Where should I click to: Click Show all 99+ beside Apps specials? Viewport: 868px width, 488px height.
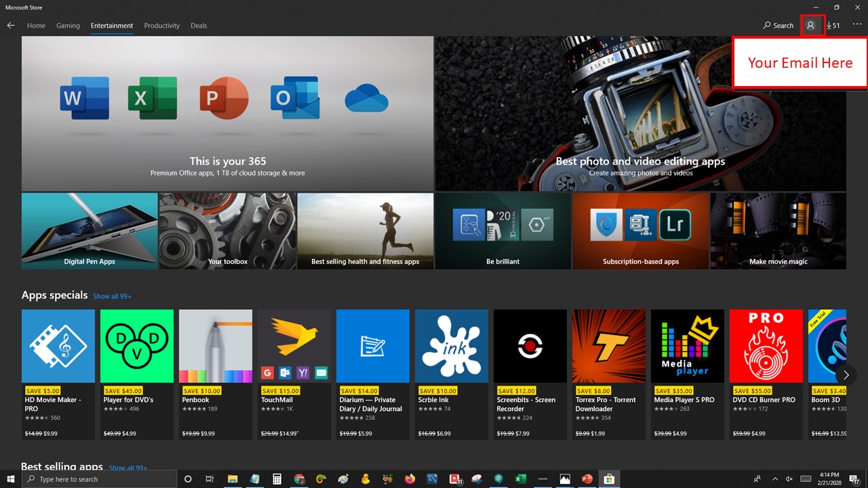click(x=112, y=296)
